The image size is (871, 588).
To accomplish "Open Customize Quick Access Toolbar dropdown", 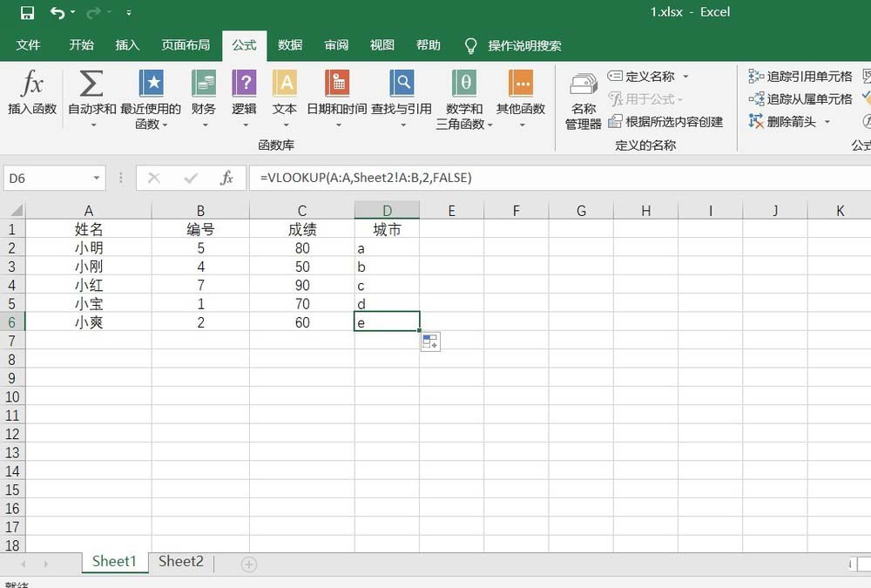I will (129, 12).
